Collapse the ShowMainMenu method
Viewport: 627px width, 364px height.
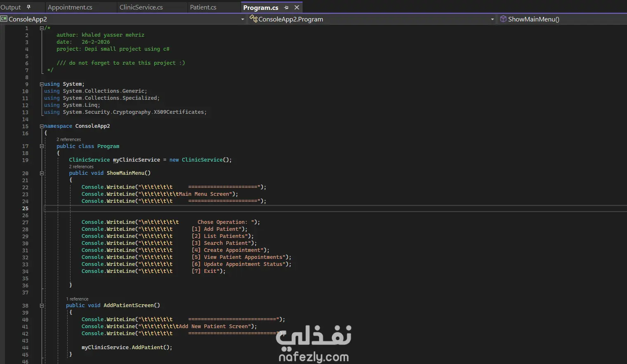point(42,173)
